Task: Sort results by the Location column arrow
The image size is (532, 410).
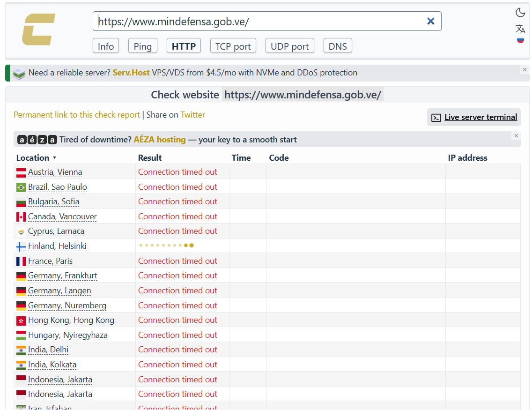Action: [54, 158]
